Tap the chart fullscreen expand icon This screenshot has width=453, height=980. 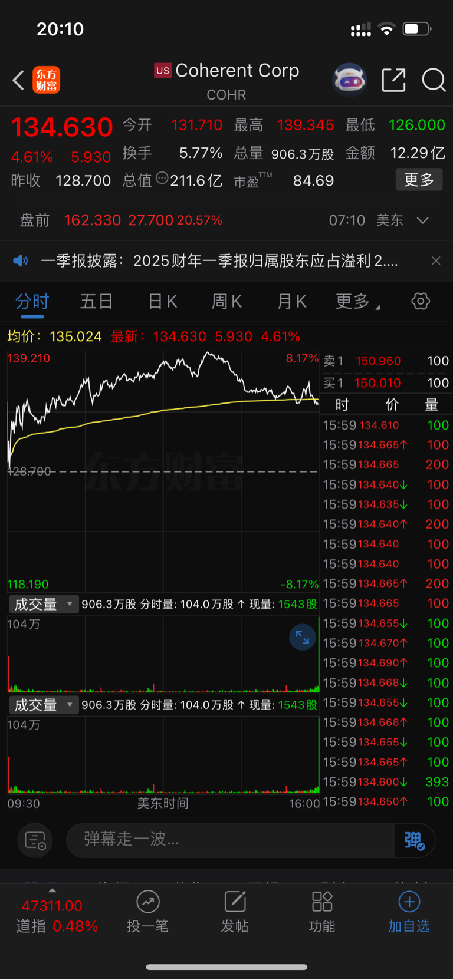(x=303, y=637)
